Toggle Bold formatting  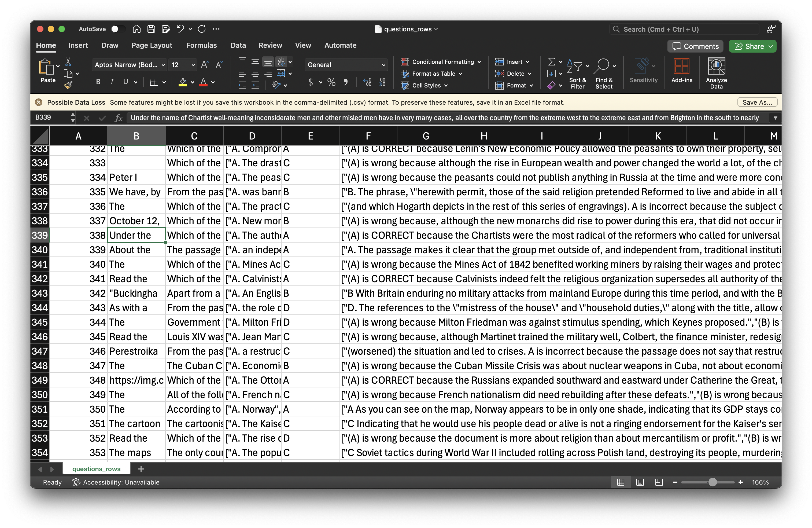pos(98,82)
